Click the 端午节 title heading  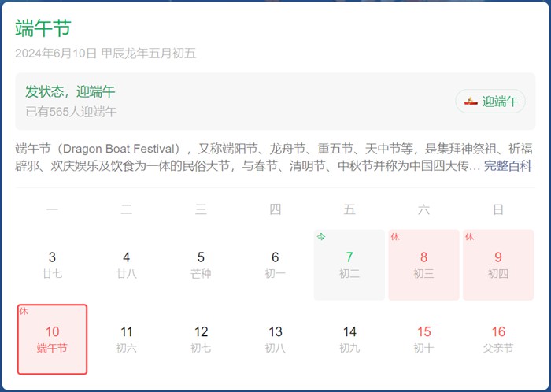43,28
